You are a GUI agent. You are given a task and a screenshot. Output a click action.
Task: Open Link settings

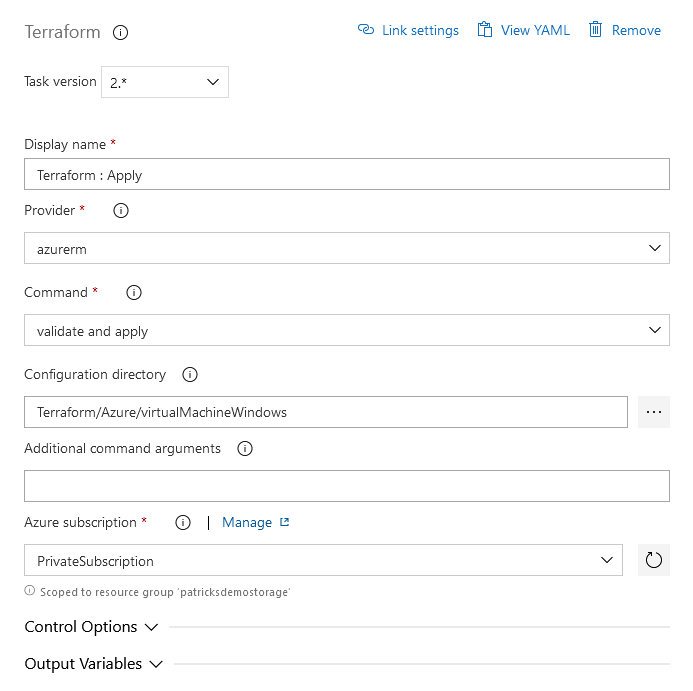click(x=408, y=30)
